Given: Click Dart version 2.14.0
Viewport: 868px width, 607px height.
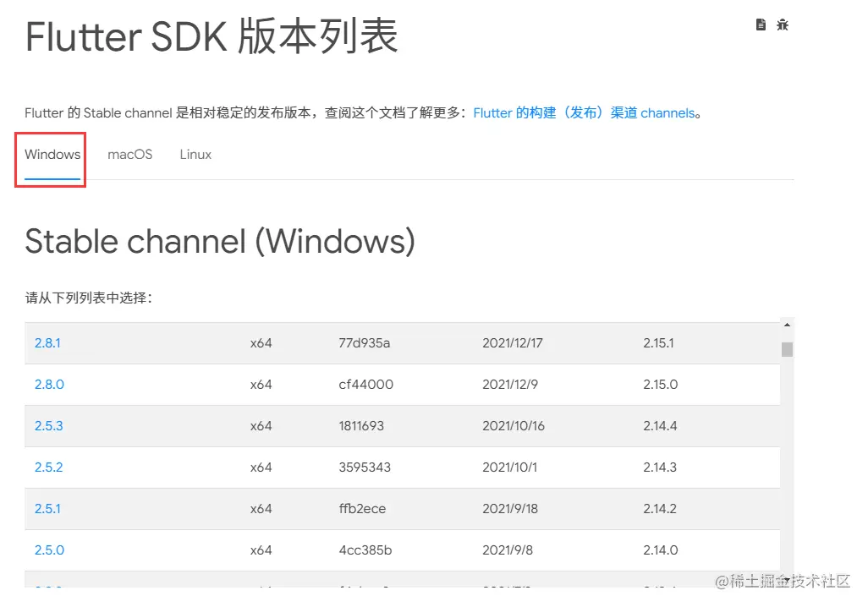Looking at the screenshot, I should (660, 550).
